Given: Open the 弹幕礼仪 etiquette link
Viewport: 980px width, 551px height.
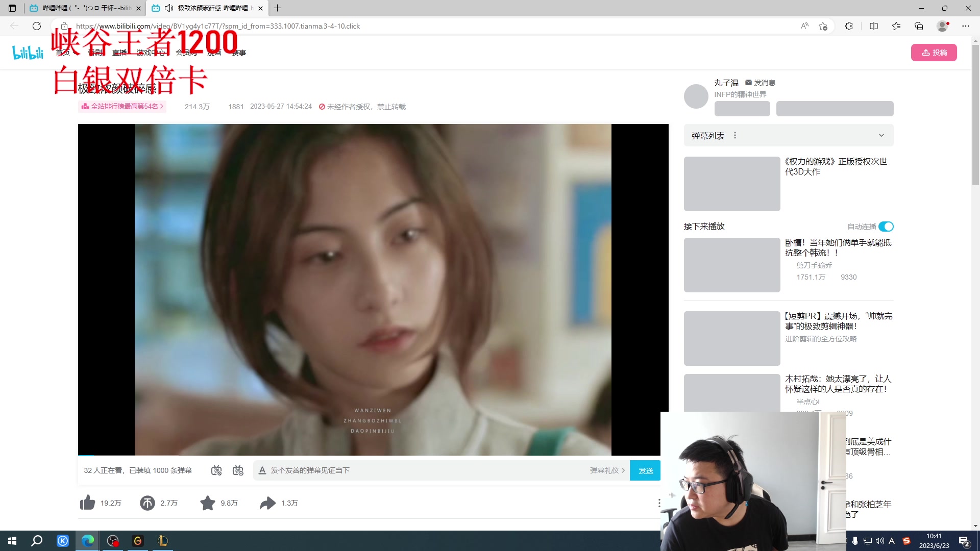Looking at the screenshot, I should 607,470.
